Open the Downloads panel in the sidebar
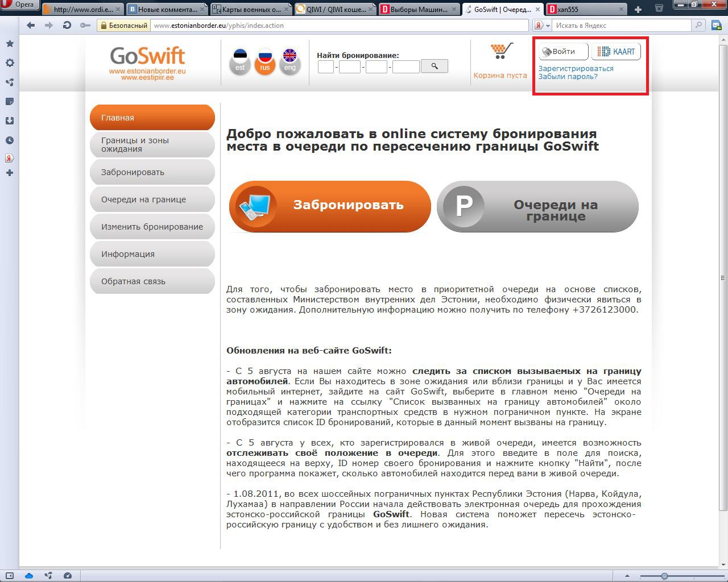The width and height of the screenshot is (728, 582). [10, 121]
